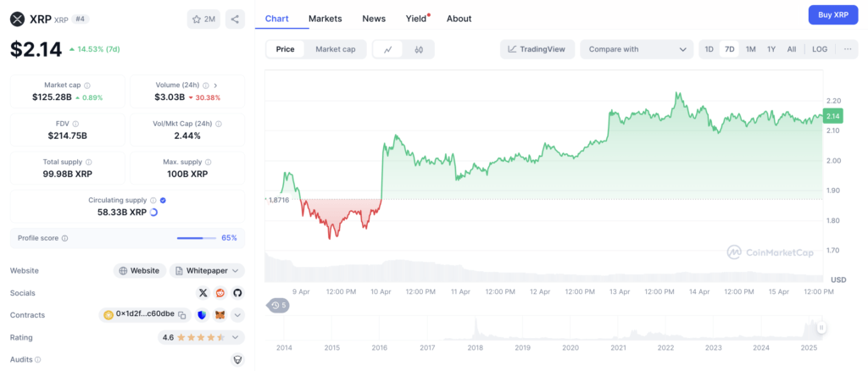Click Total supply info icon
Viewport: 868px width, 371px height.
coord(88,163)
